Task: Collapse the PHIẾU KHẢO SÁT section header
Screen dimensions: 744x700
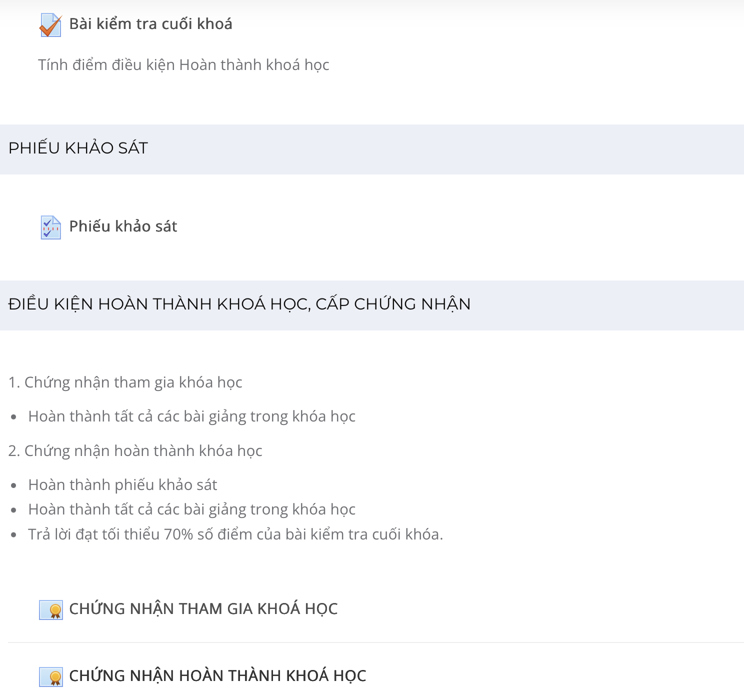Action: pyautogui.click(x=372, y=149)
